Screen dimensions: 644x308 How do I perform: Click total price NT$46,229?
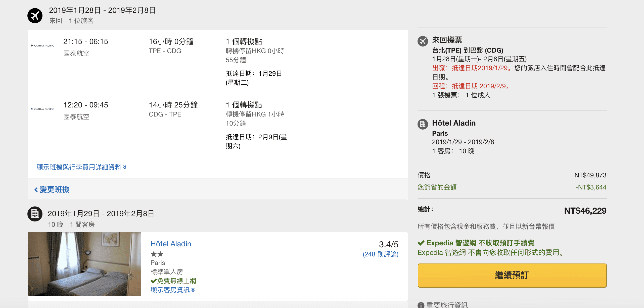[x=585, y=211]
